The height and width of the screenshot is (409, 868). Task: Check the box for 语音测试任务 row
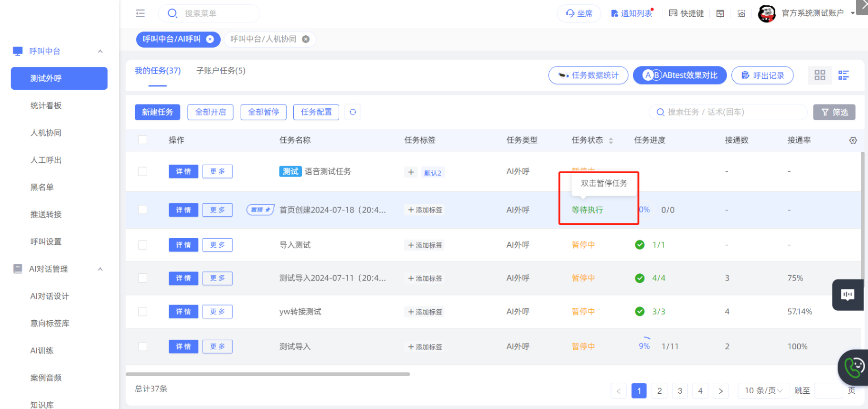[x=142, y=171]
